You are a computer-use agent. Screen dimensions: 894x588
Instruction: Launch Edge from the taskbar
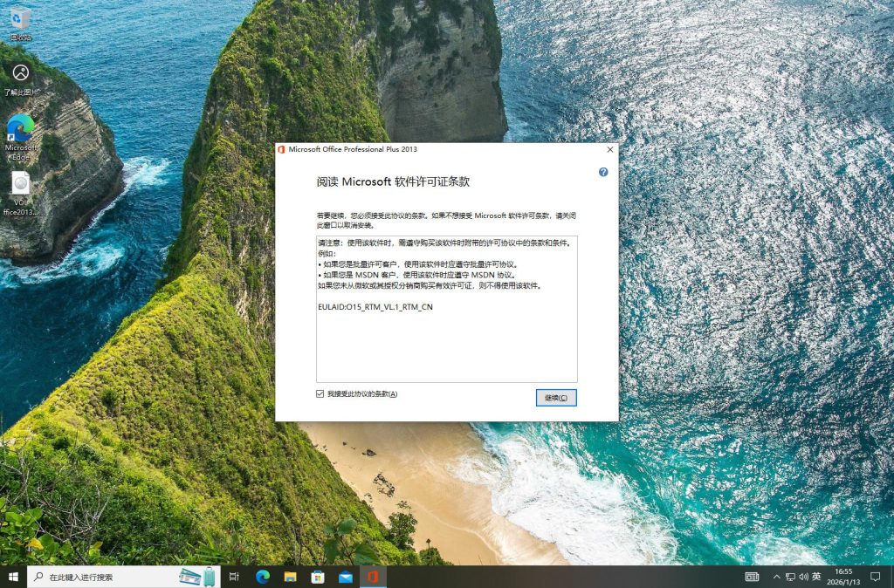[x=262, y=577]
